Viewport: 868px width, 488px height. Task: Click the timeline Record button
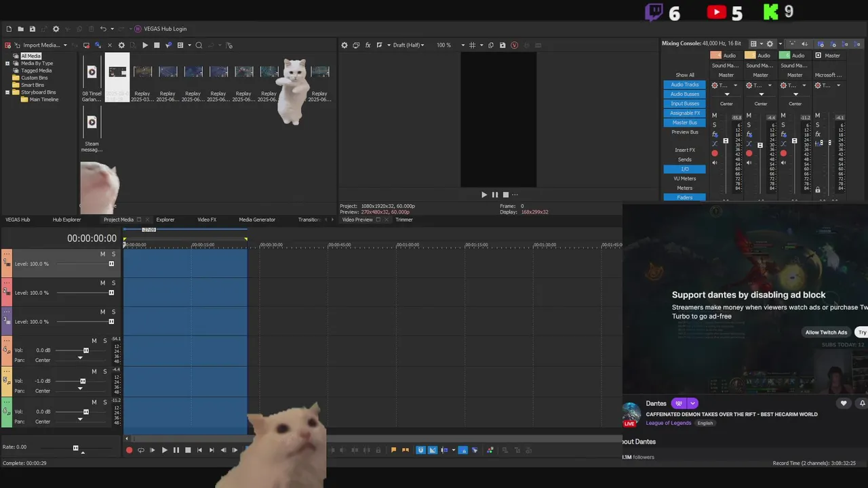pyautogui.click(x=129, y=450)
